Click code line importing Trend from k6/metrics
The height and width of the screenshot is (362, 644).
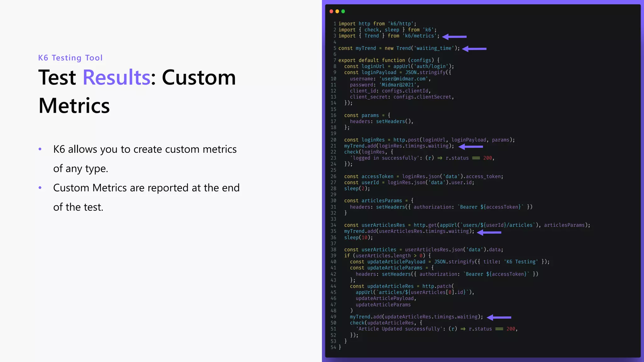[x=389, y=36]
